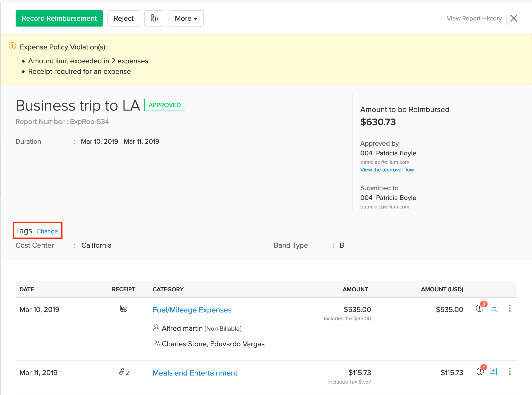Viewport: 532px width, 395px height.
Task: Click attach receipt icon for Fuel/Mileage row
Action: pos(124,309)
